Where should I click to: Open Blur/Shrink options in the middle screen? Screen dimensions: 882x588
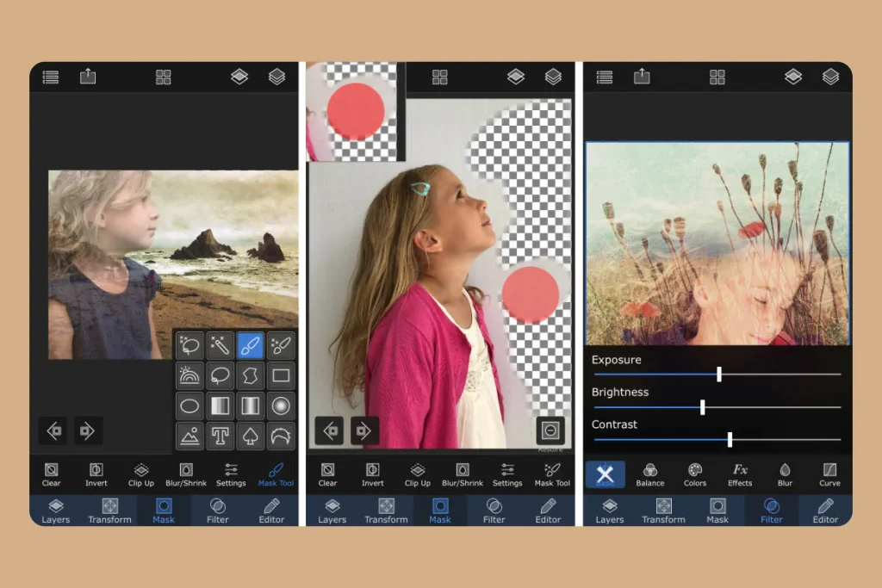pyautogui.click(x=463, y=473)
